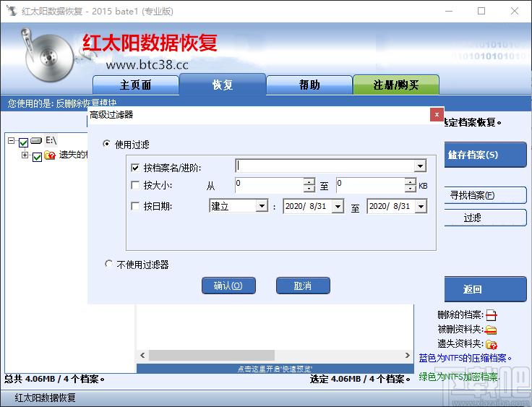Click the maximum size input field

pos(371,185)
